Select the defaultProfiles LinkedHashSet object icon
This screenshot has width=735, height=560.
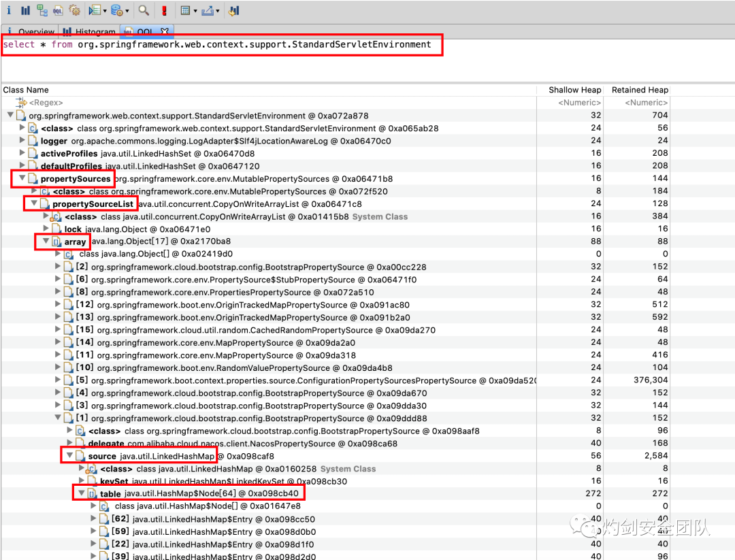pyautogui.click(x=33, y=166)
